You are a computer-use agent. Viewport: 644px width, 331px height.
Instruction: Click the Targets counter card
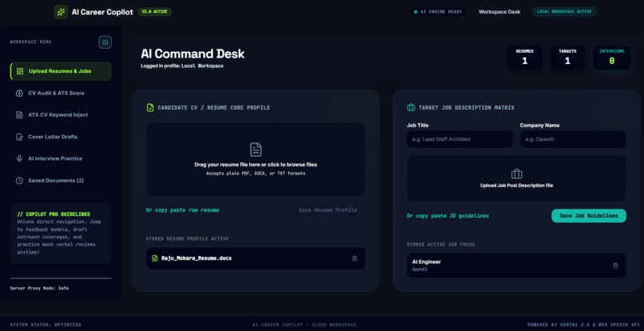click(567, 57)
